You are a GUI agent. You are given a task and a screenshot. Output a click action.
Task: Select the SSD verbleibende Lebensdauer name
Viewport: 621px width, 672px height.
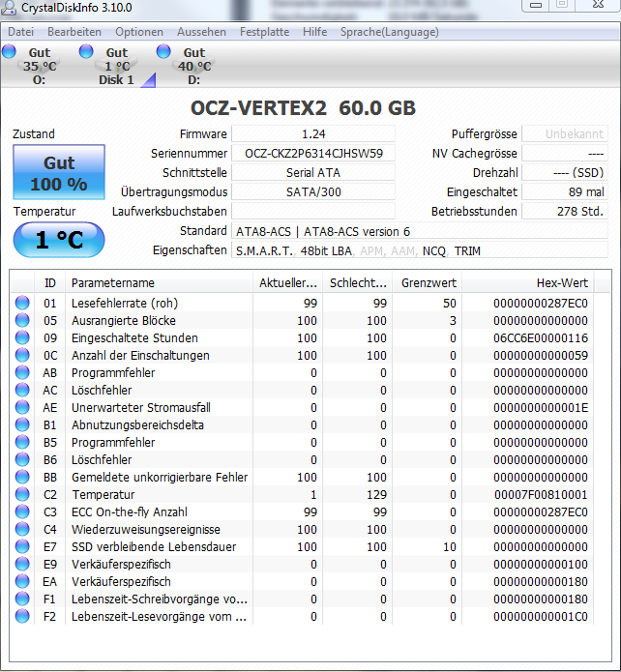pos(154,547)
